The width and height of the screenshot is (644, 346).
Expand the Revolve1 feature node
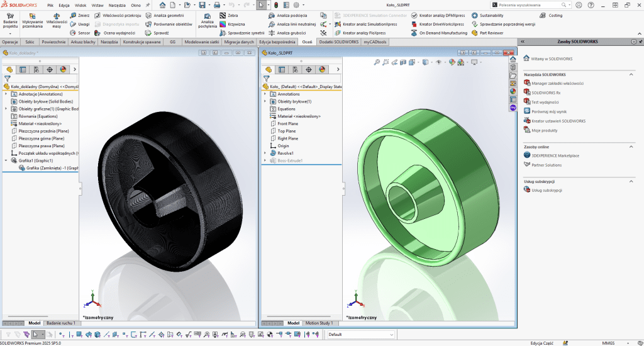click(x=264, y=153)
